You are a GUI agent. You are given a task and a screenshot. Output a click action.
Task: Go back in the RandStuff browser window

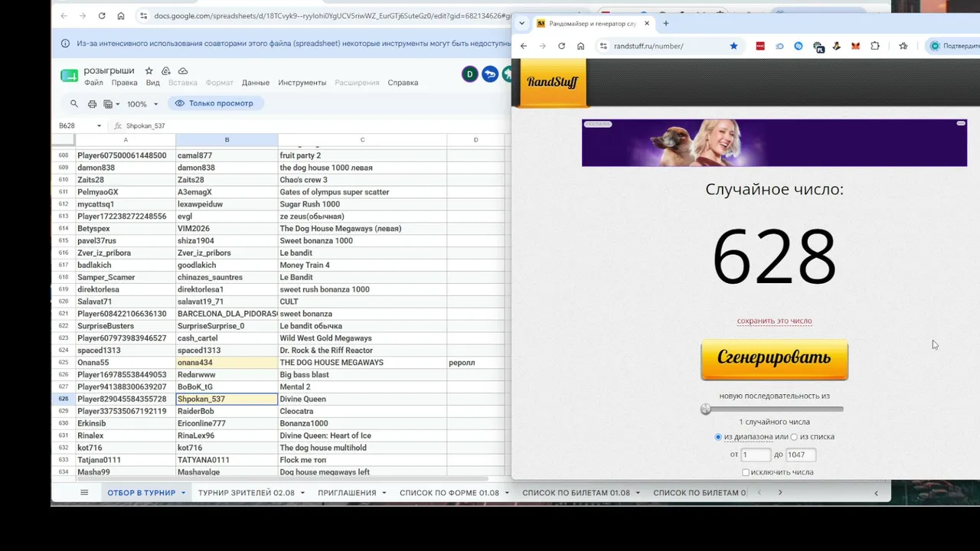pyautogui.click(x=524, y=46)
